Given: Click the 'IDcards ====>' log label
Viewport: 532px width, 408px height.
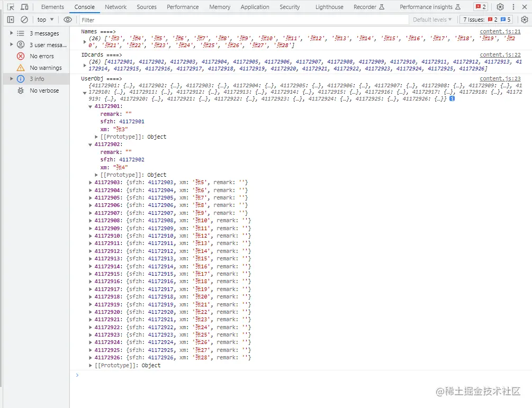Looking at the screenshot, I should tap(102, 55).
